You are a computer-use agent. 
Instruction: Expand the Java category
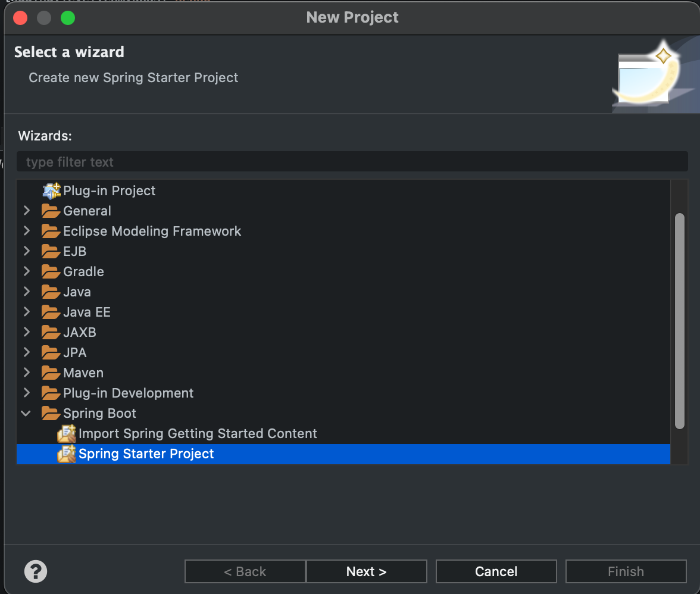(x=26, y=292)
